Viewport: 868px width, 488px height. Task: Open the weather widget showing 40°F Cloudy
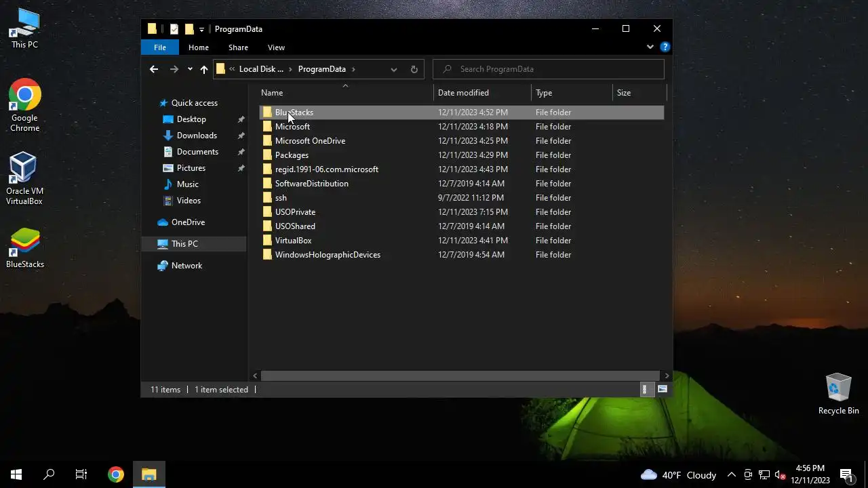pyautogui.click(x=678, y=474)
